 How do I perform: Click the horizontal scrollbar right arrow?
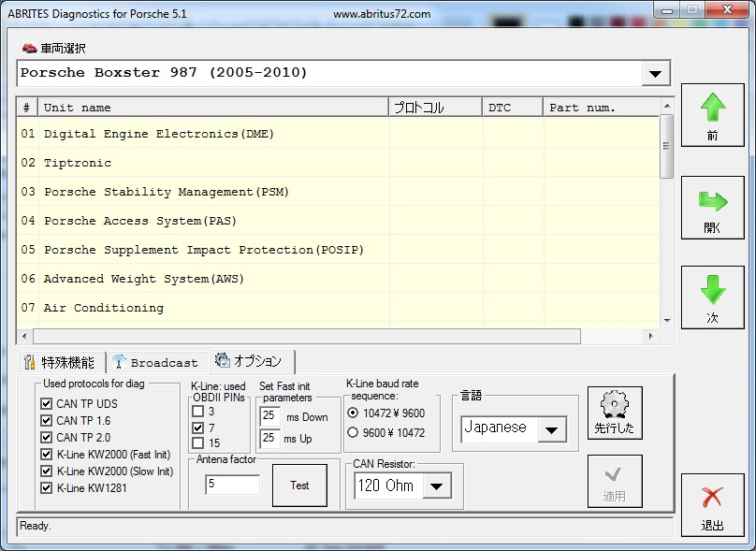click(x=651, y=336)
